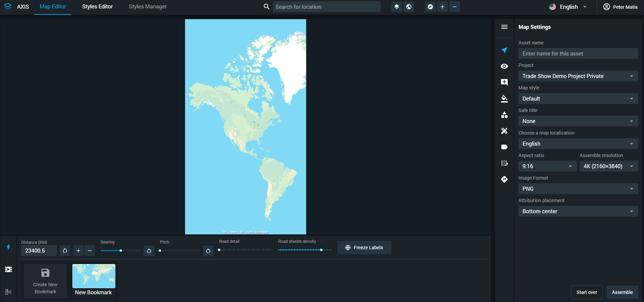Open the label tag tool in sidebar
The width and height of the screenshot is (644, 302).
[504, 147]
